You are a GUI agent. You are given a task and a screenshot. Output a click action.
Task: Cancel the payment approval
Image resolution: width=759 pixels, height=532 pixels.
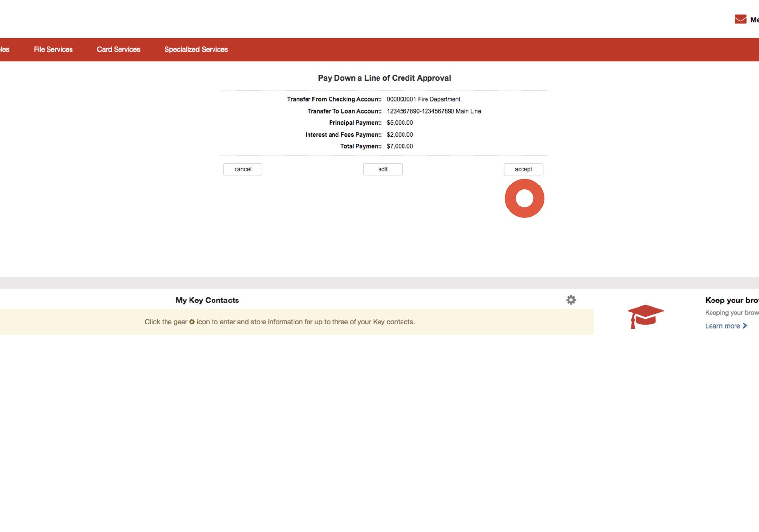click(x=242, y=169)
